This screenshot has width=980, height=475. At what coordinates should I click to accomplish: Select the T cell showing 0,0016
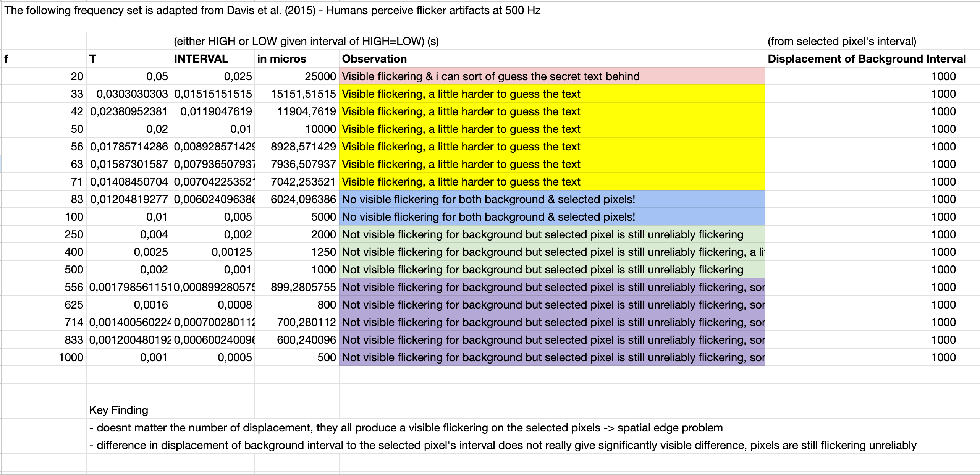[x=129, y=304]
